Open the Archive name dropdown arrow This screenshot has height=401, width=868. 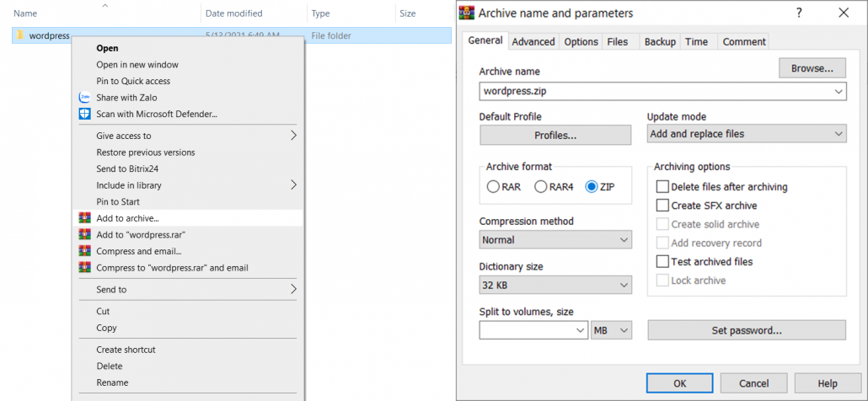point(839,91)
